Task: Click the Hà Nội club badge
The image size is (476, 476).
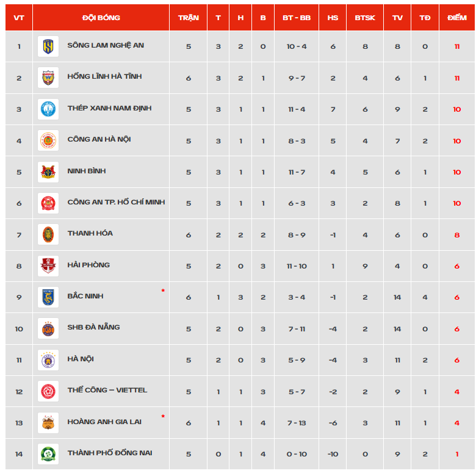Action: click(48, 360)
